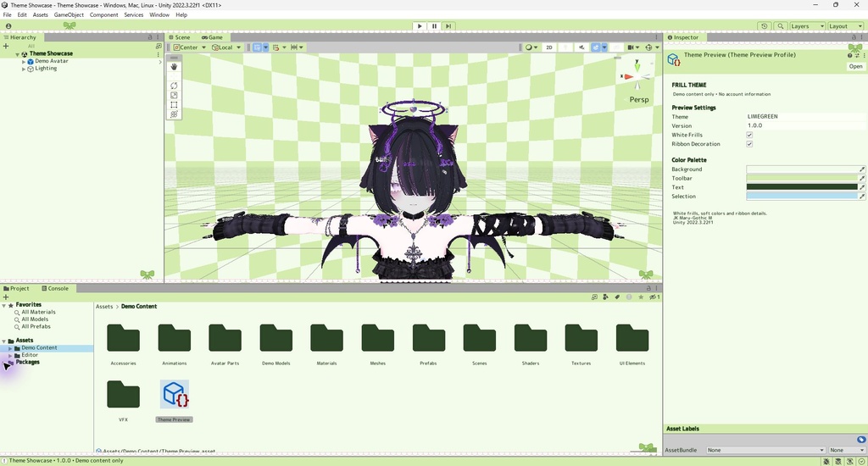Toggle 2D view mode in the Scene
The height and width of the screenshot is (466, 868).
[549, 47]
